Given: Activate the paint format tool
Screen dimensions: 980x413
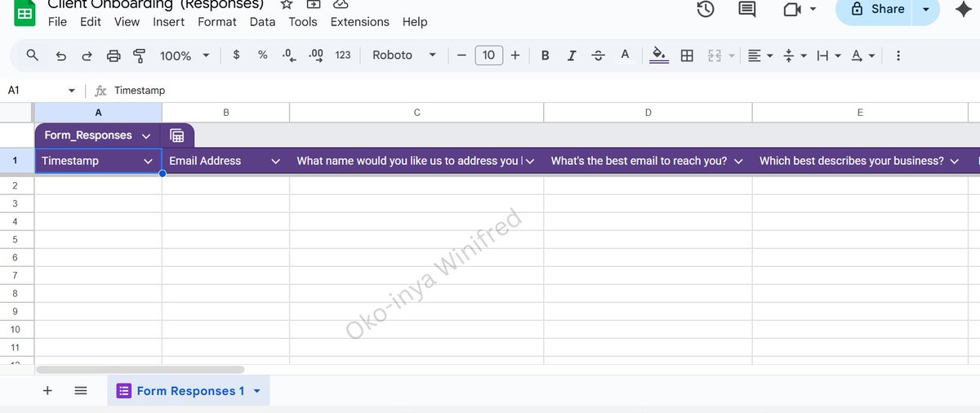Looking at the screenshot, I should coord(139,56).
